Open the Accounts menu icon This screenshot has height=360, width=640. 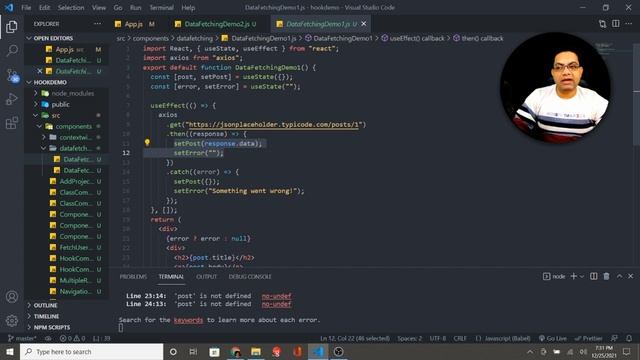(12, 297)
